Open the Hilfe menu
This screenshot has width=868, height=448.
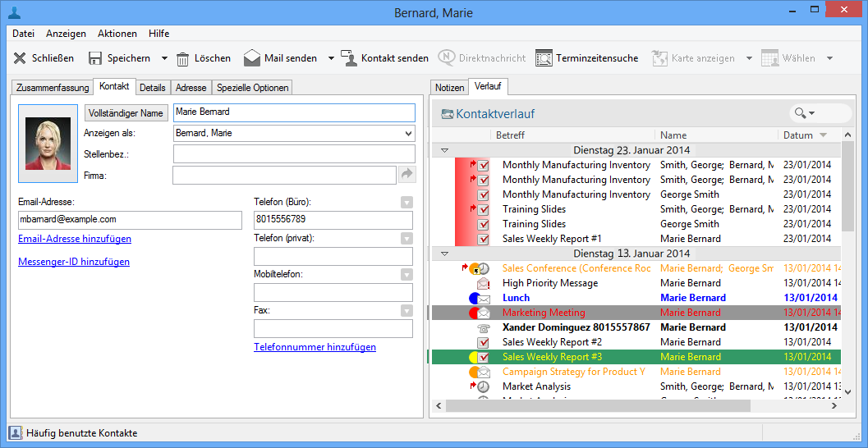(x=158, y=33)
